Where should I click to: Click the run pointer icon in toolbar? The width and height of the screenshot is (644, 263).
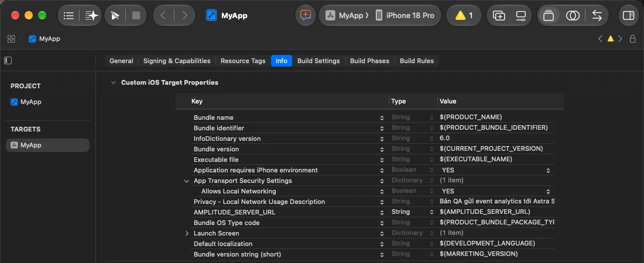(115, 16)
